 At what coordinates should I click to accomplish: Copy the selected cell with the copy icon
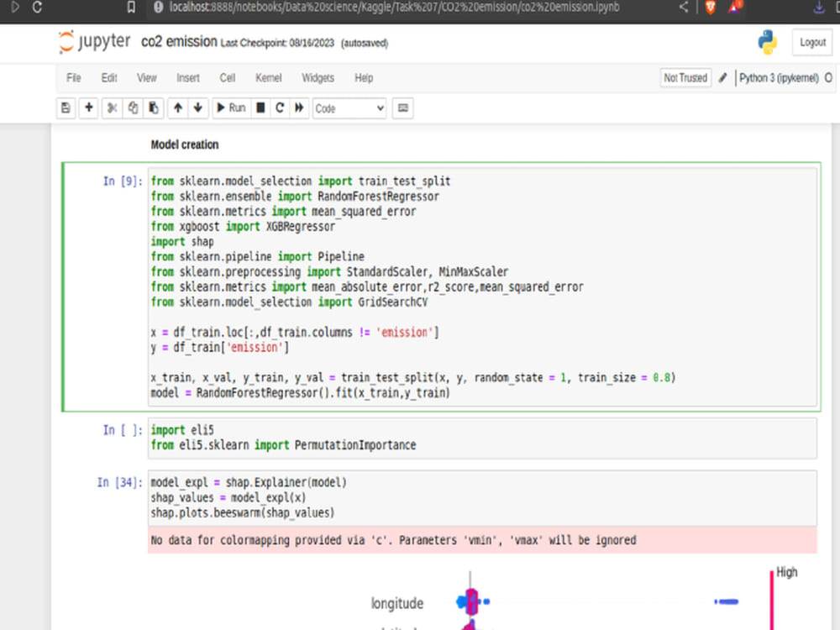(133, 108)
